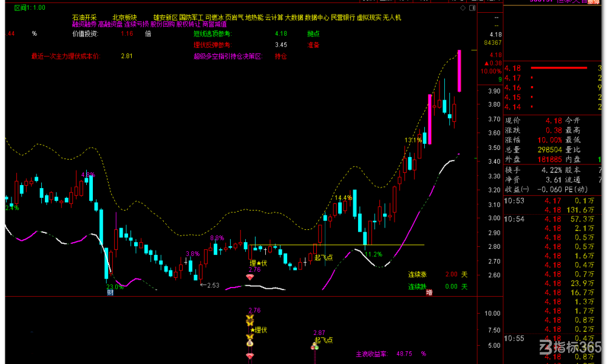Click the 高融资盘 tag

click(110, 24)
